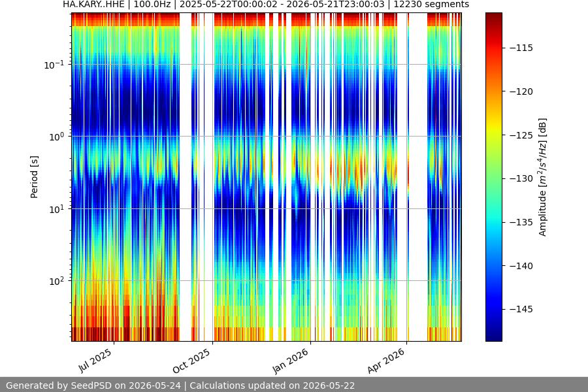Click the -130 colorbar tick label
Screen dimensions: 588x392
point(521,178)
